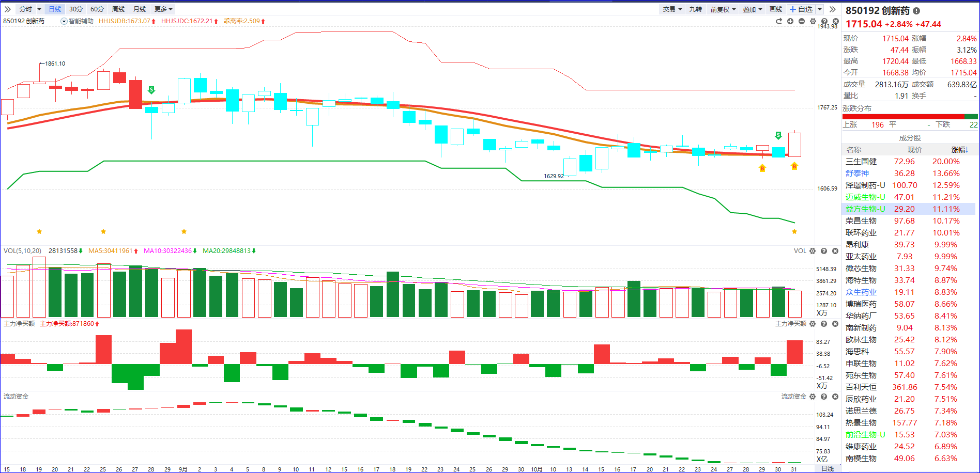Screen dimensions: 980x473
Task: Sort constituents by 涨幅 column header
Action: coord(959,150)
